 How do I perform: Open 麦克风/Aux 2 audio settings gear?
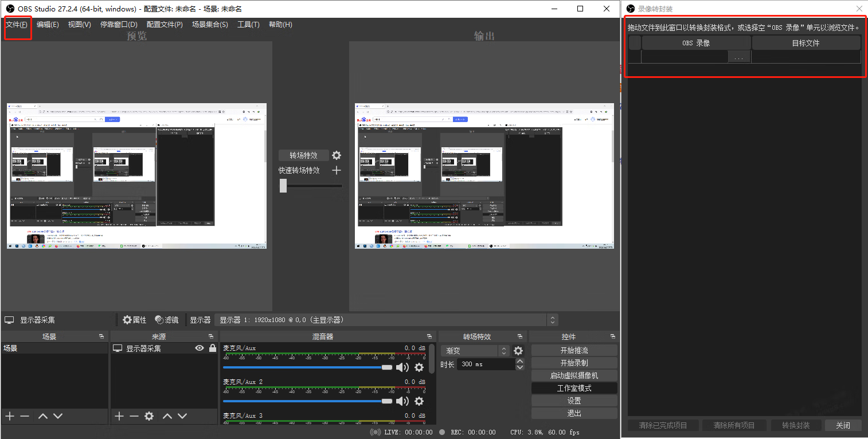(419, 401)
